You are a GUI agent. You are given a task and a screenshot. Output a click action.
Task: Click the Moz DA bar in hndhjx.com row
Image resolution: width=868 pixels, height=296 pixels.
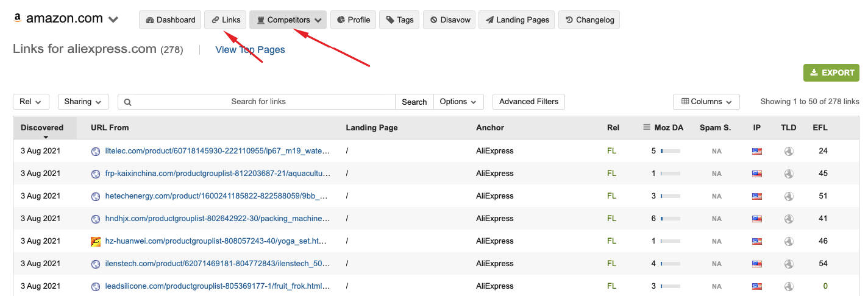point(670,219)
